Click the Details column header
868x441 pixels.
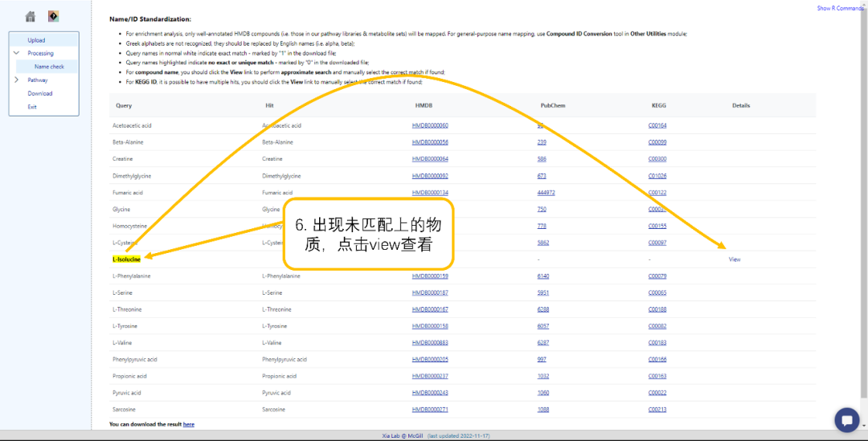(741, 105)
